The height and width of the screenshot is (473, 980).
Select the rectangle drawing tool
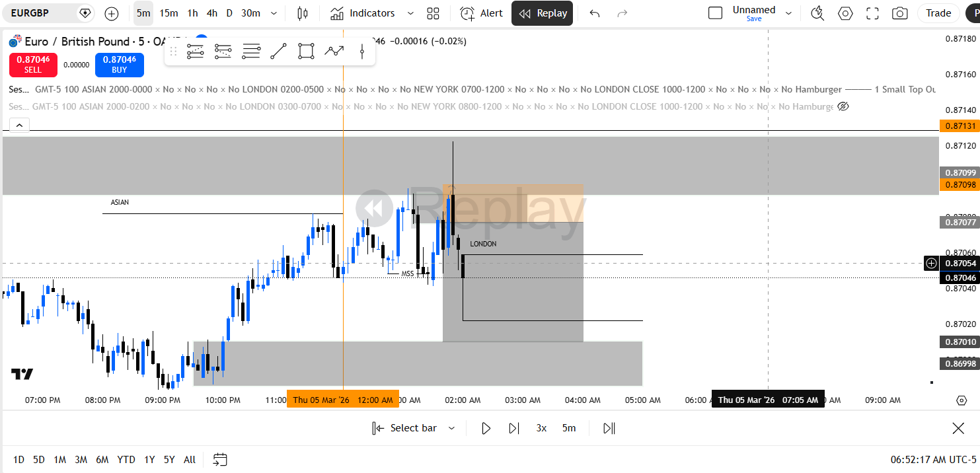point(306,52)
